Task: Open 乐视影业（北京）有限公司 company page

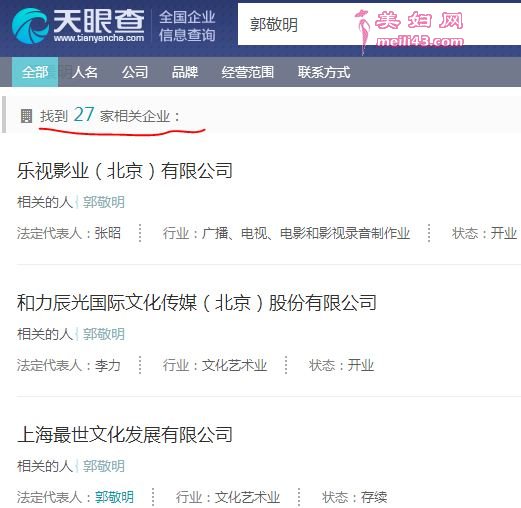Action: 125,171
